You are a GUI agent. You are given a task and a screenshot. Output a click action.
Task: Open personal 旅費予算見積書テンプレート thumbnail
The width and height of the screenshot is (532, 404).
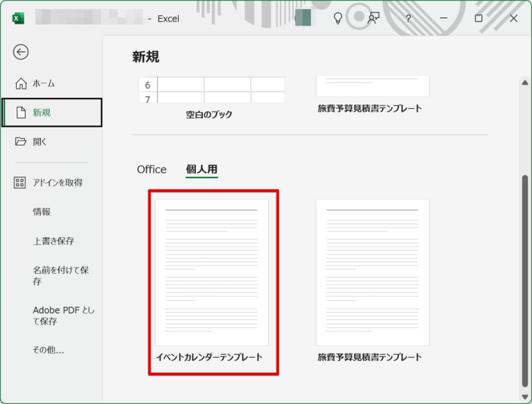coord(372,272)
